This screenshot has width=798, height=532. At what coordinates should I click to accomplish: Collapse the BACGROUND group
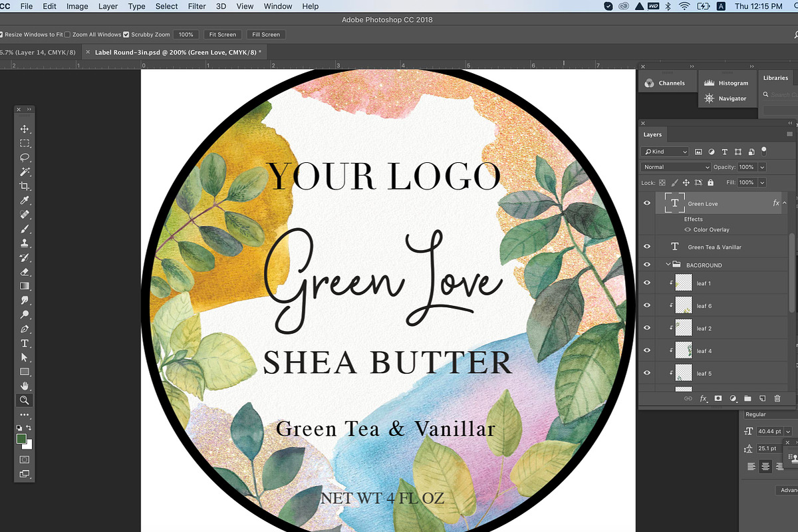(668, 264)
